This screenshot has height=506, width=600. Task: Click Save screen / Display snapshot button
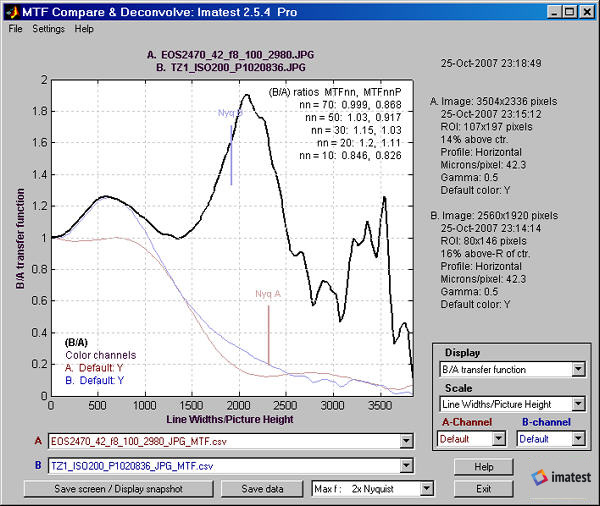coord(118,489)
